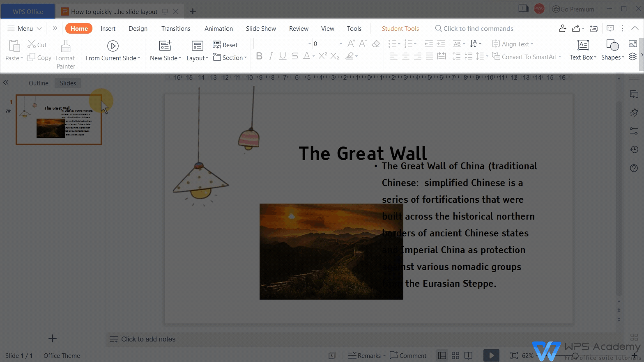Start slideshow From Current Slide icon

pos(113,46)
